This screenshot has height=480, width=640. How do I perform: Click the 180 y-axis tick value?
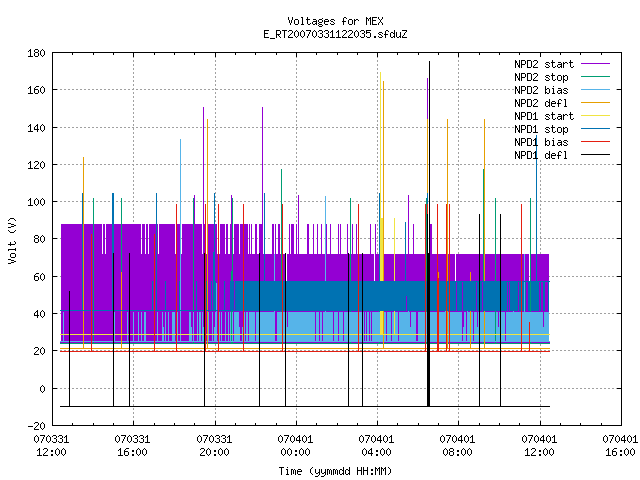[x=36, y=53]
